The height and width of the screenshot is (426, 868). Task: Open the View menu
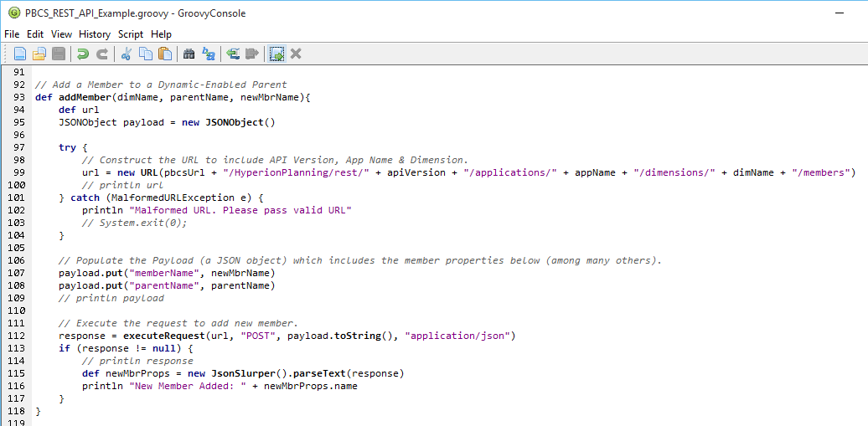point(61,34)
